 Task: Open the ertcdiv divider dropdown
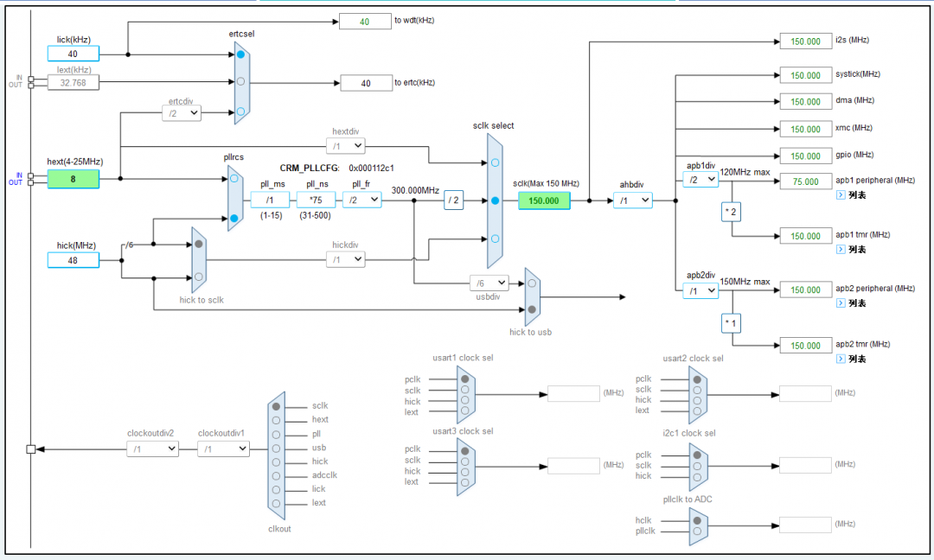click(182, 112)
